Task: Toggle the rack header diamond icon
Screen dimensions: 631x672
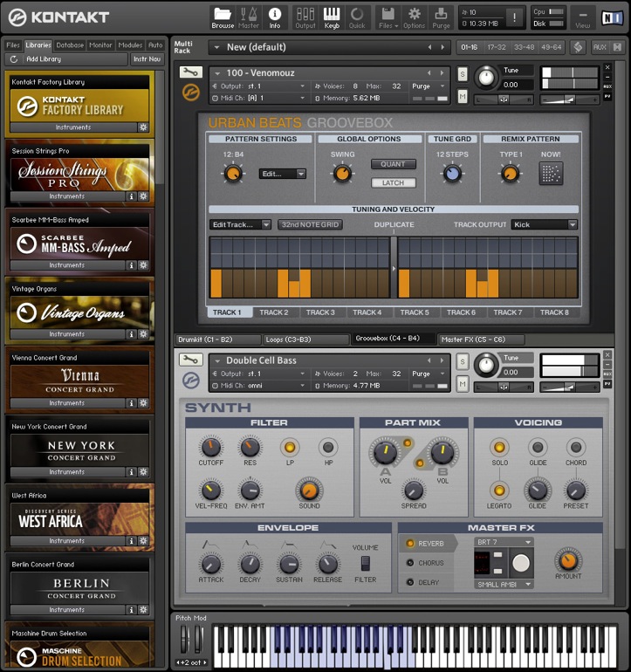Action: click(x=578, y=47)
